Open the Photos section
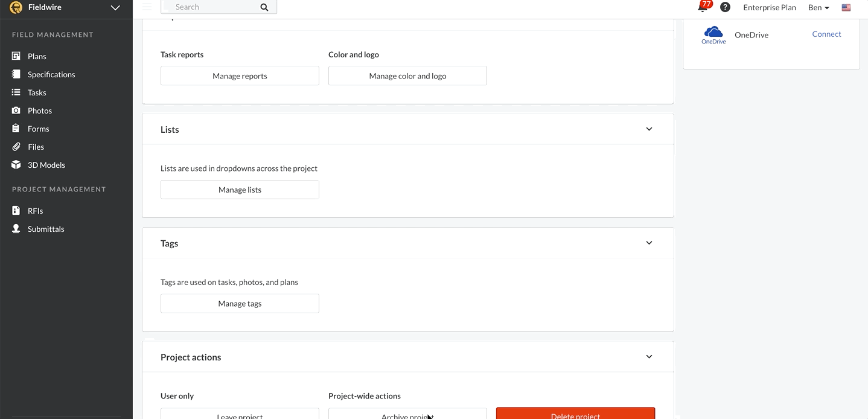The width and height of the screenshot is (868, 419). [40, 110]
